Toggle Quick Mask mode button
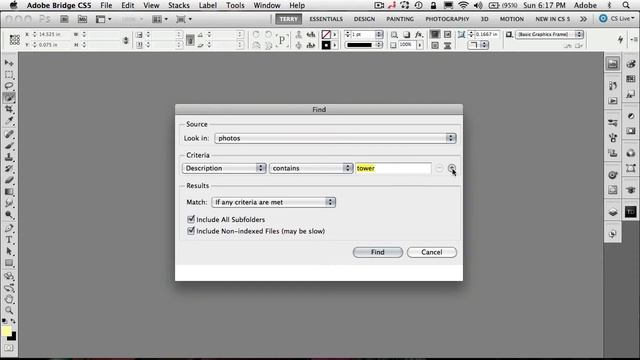640x360 pixels. pos(9,348)
